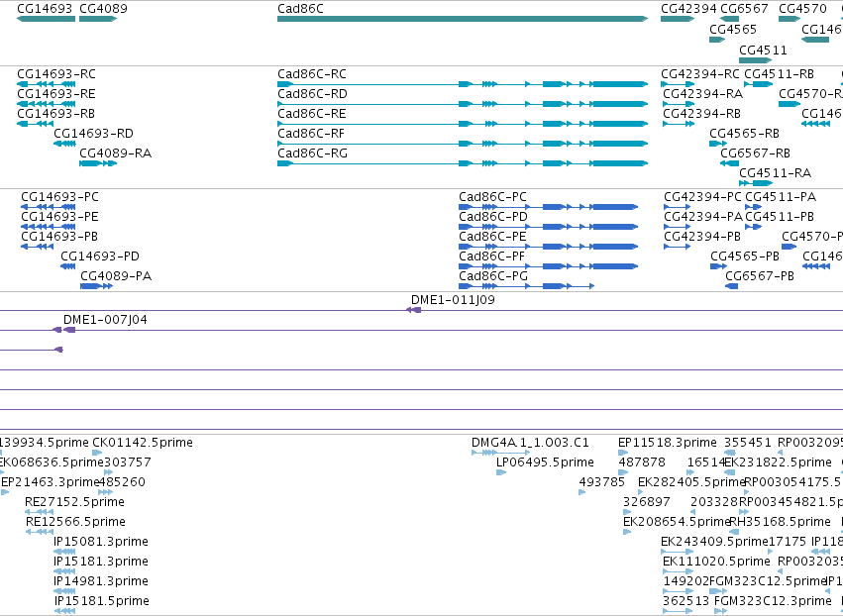This screenshot has width=843, height=616.
Task: Click the Cad86C-RF transcript label
Action: pyautogui.click(x=311, y=134)
